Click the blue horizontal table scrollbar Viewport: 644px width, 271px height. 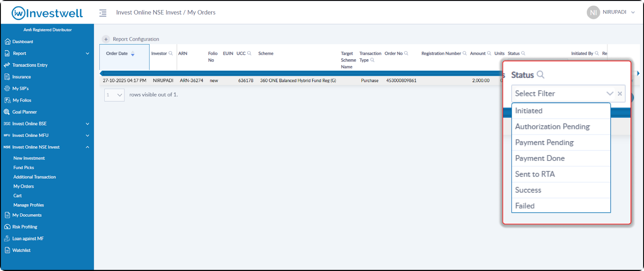(302, 73)
